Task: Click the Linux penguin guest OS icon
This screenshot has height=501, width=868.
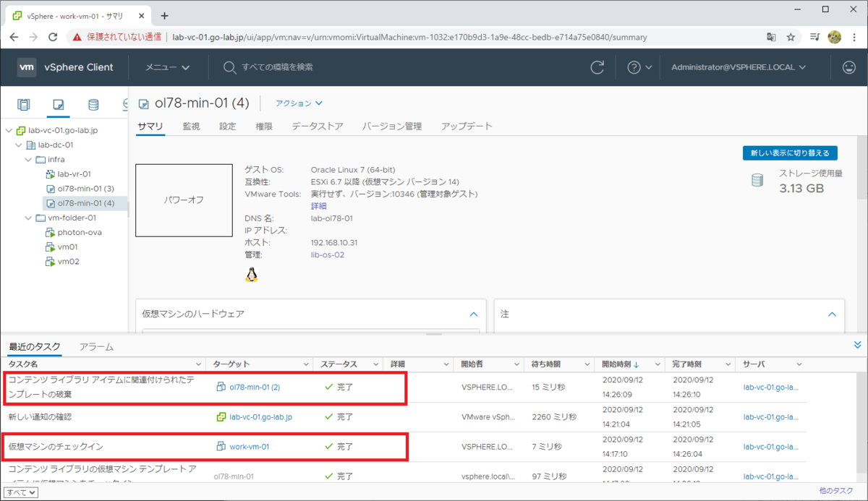Action: [x=252, y=274]
